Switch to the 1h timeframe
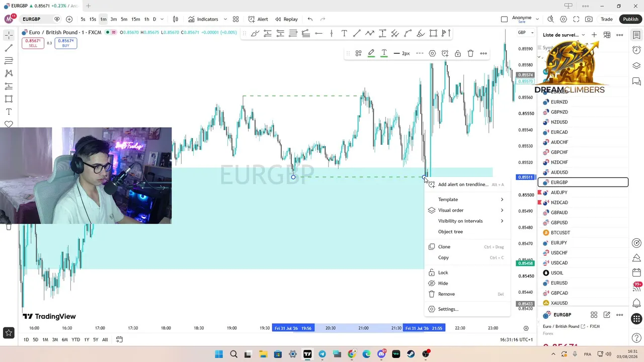Image resolution: width=644 pixels, height=362 pixels. pyautogui.click(x=146, y=19)
